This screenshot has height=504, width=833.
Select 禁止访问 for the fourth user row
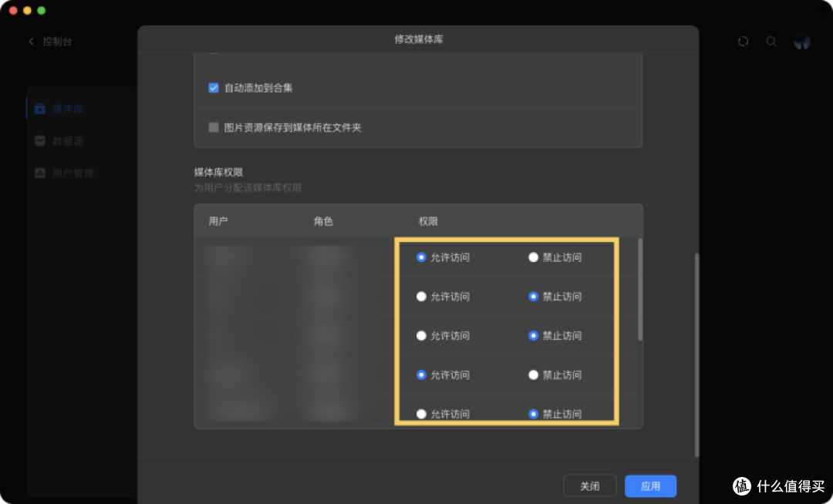point(534,375)
